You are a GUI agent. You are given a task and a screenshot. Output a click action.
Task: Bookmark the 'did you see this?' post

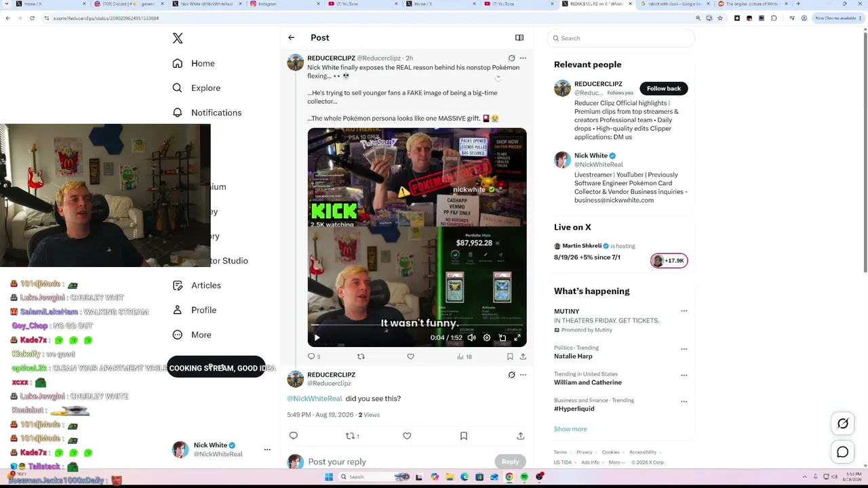[464, 436]
